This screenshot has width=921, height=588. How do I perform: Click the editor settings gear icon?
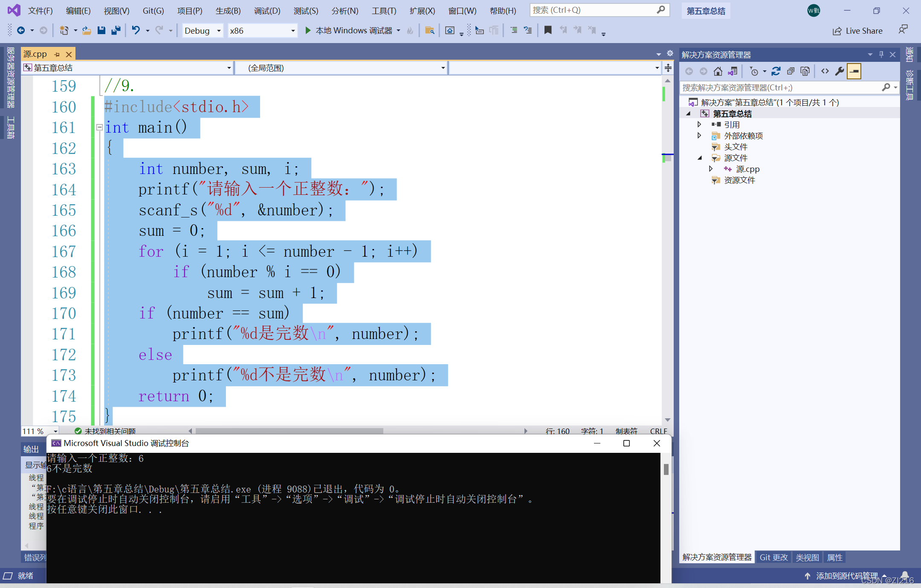(670, 53)
